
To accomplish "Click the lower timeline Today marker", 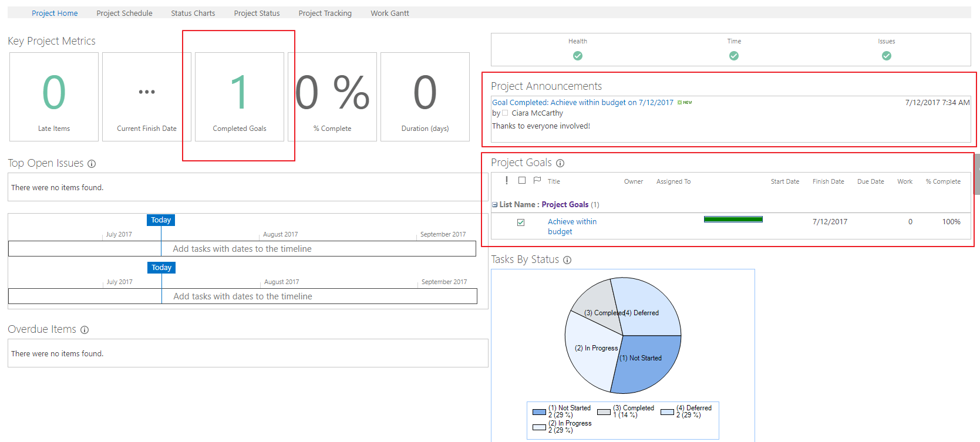I will 161,268.
